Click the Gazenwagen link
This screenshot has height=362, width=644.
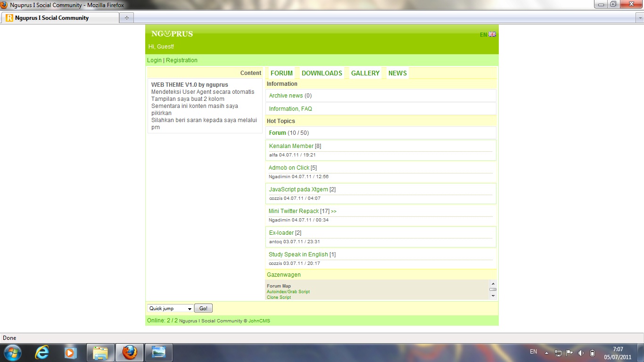[284, 275]
